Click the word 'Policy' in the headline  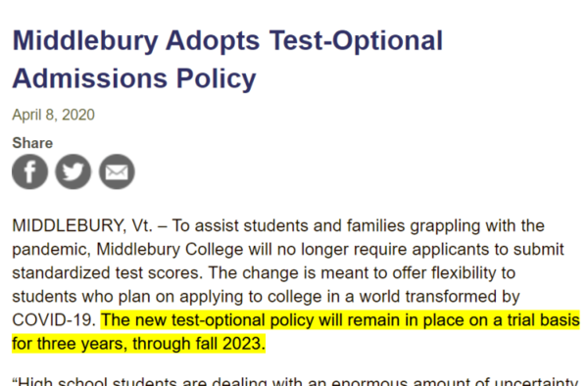[217, 78]
